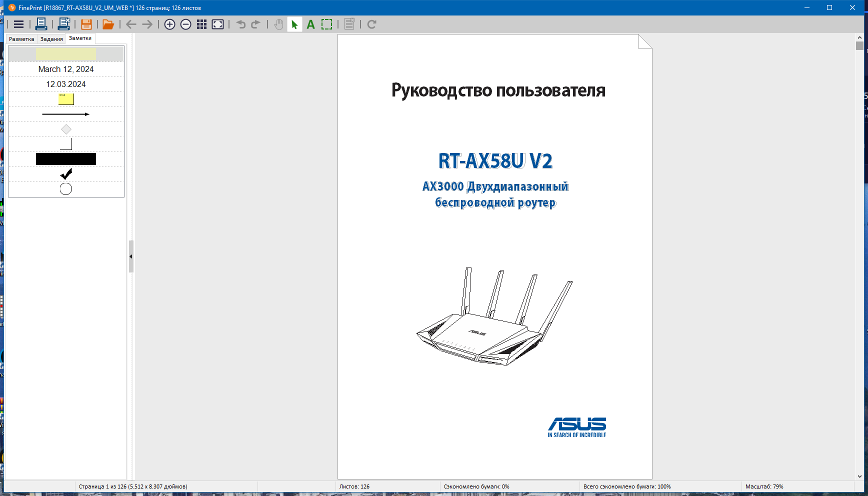Viewport: 868px width, 496px height.
Task: Toggle full screen view icon
Action: 218,24
